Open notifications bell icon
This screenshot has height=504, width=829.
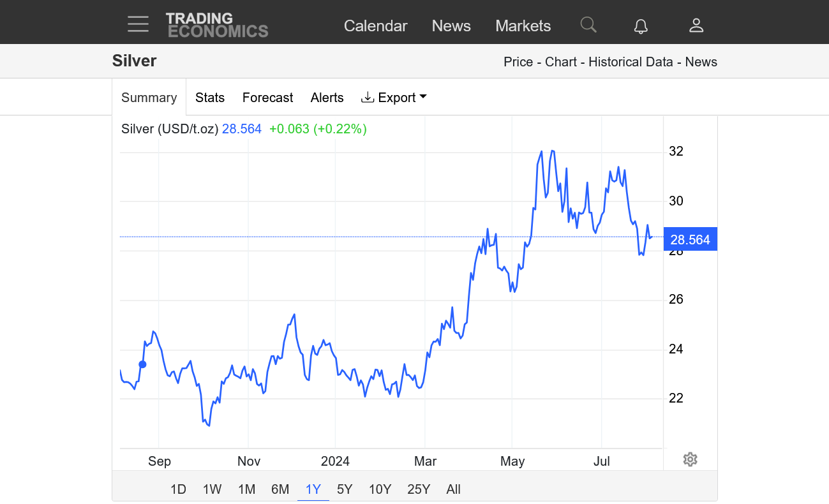click(641, 26)
